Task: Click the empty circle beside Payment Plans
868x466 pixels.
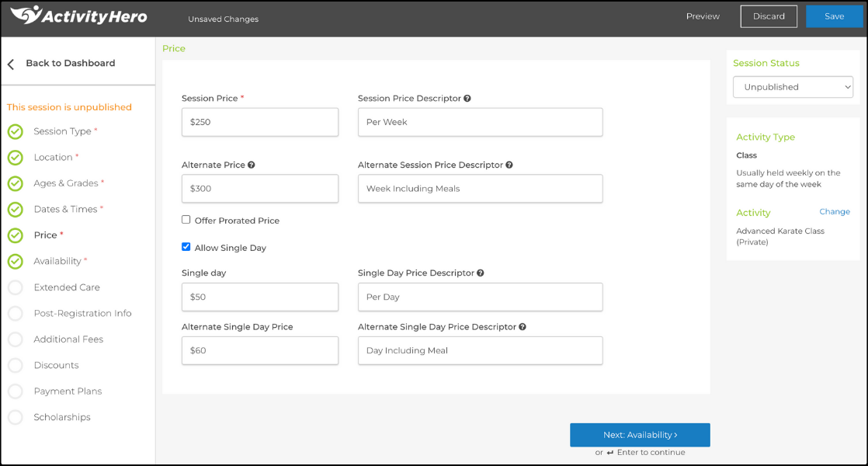Action: click(16, 391)
